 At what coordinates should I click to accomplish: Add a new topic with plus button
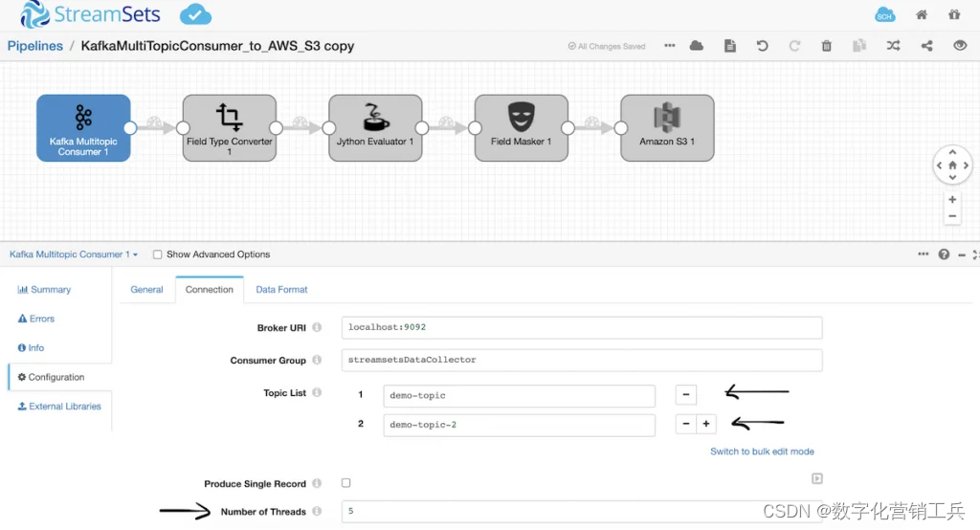tap(706, 424)
